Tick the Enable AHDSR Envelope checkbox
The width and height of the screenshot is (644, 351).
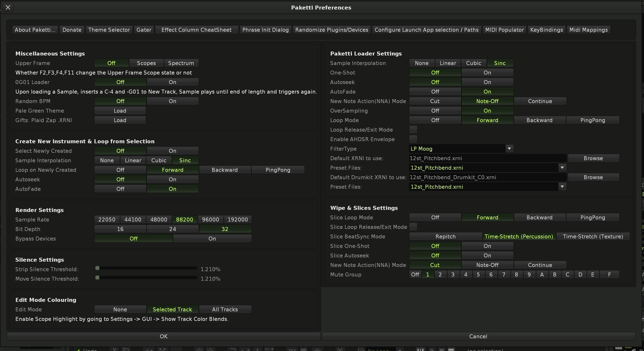(x=413, y=139)
